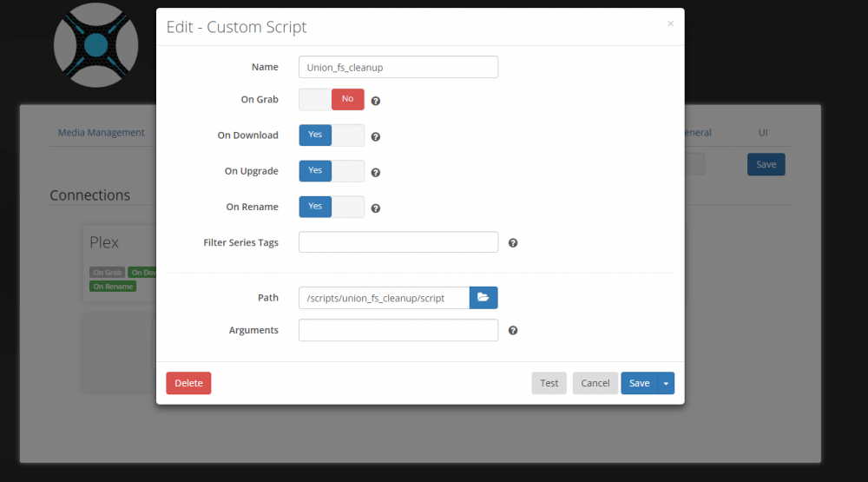Viewport: 868px width, 482px height.
Task: Click the red Delete button
Action: (x=188, y=383)
